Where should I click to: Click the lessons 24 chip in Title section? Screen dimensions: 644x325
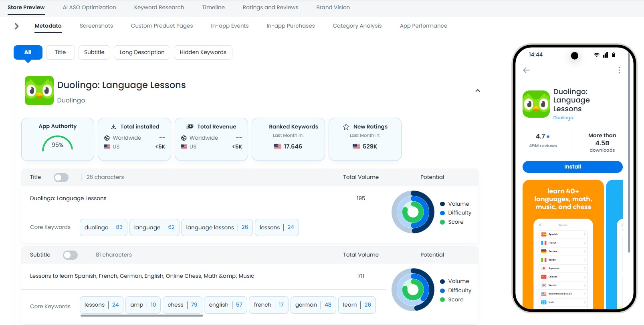277,227
